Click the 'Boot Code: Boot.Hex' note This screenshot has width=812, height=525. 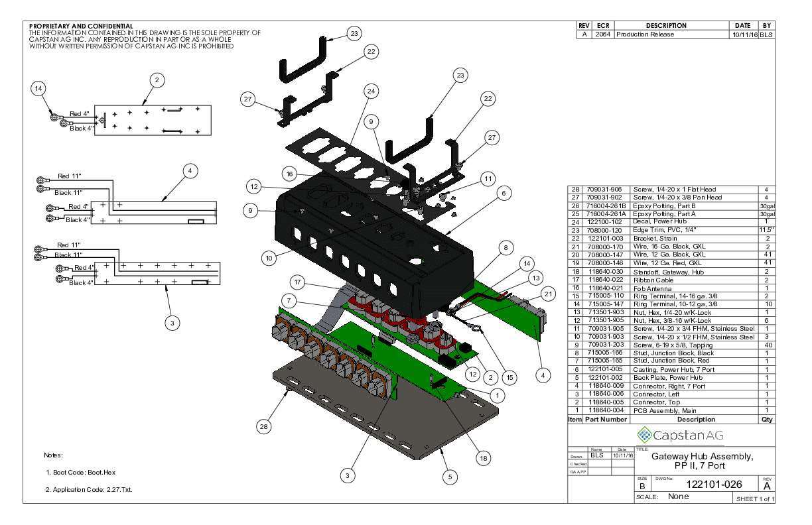(82, 473)
